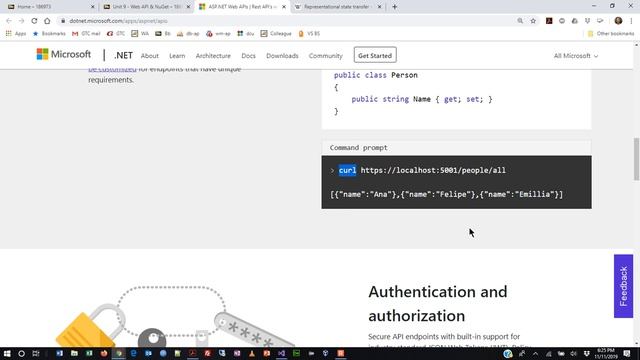
Task: Open the Docs menu item
Action: (248, 56)
